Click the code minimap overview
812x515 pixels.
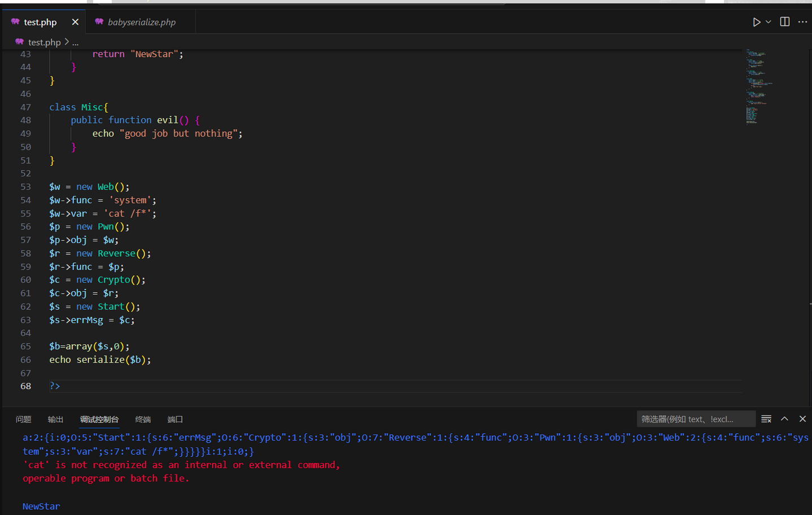pos(759,86)
